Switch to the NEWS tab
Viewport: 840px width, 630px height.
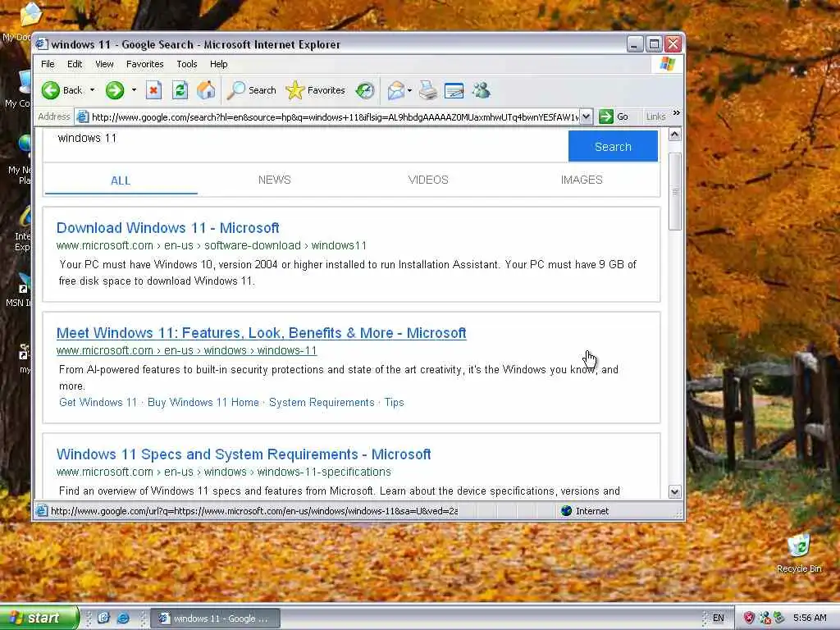(274, 180)
